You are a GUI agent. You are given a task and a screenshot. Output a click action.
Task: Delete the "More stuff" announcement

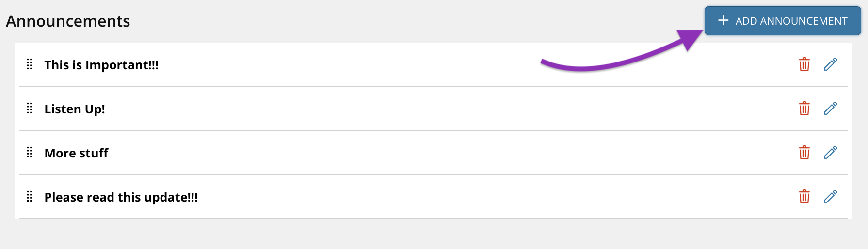point(804,153)
